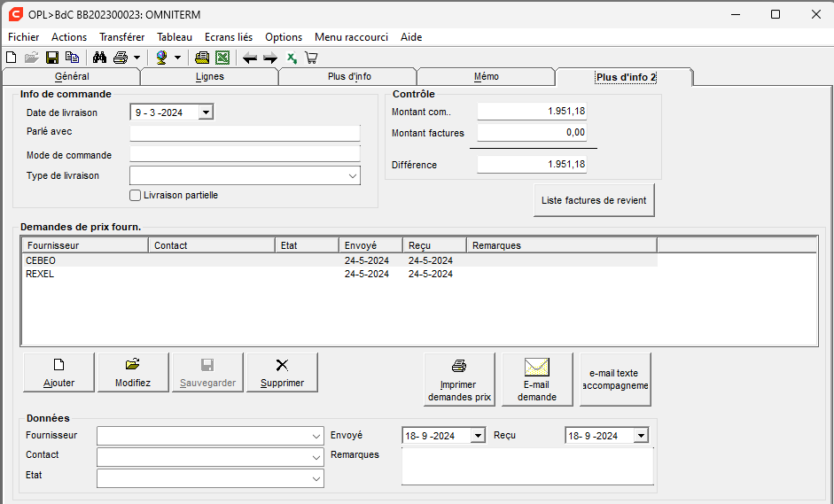Click the E-mail demande button

[x=537, y=379]
